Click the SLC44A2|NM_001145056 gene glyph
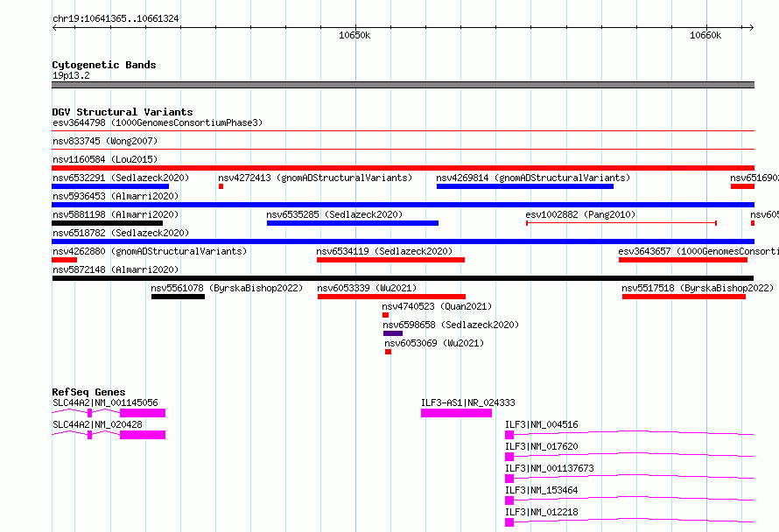The height and width of the screenshot is (532, 779). [109, 413]
